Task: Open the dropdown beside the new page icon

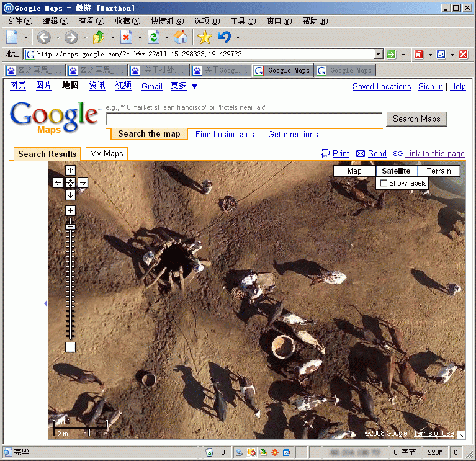Action: pyautogui.click(x=26, y=37)
